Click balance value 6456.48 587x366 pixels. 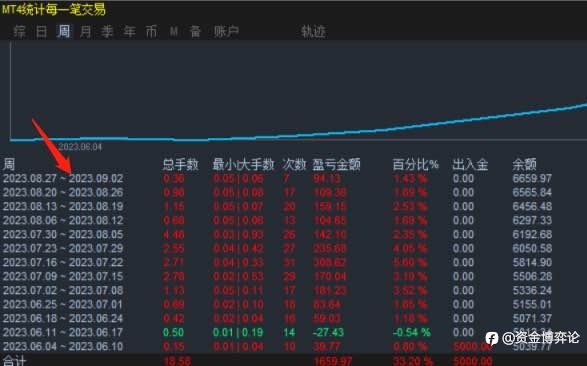click(x=532, y=207)
